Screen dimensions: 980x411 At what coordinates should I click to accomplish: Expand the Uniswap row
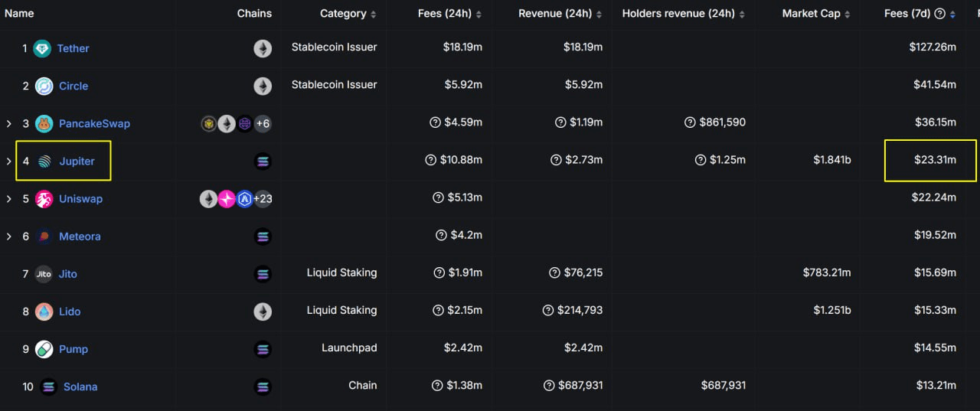click(9, 199)
